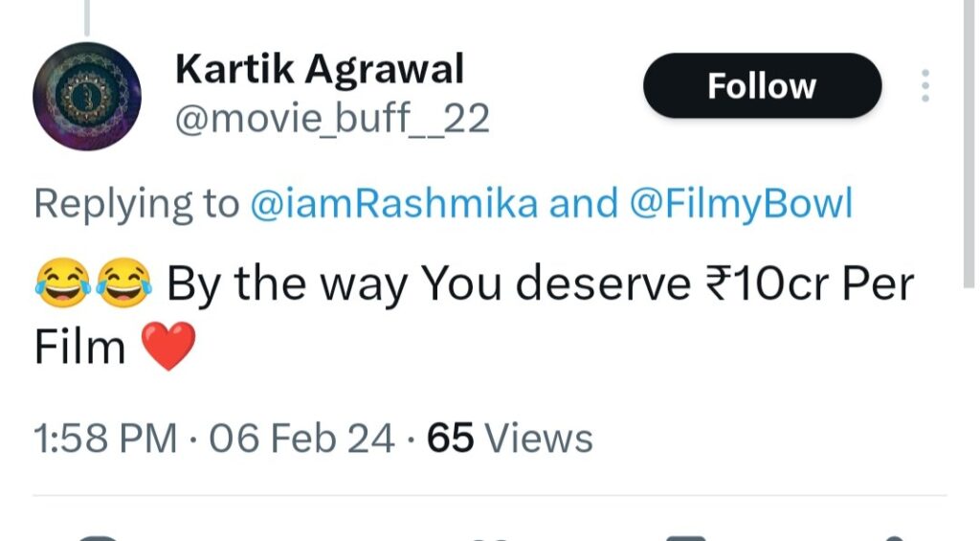
Task: Visit the @iamRashmika mention link
Action: pos(393,203)
